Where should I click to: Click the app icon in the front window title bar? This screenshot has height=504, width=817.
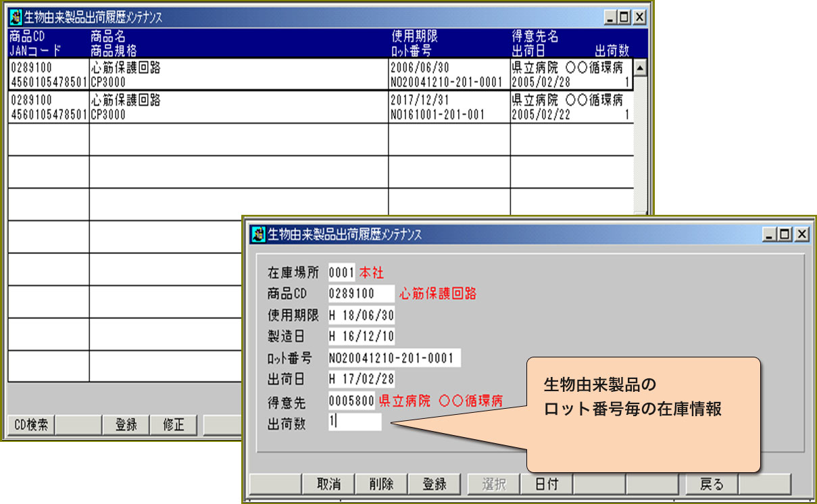(257, 234)
